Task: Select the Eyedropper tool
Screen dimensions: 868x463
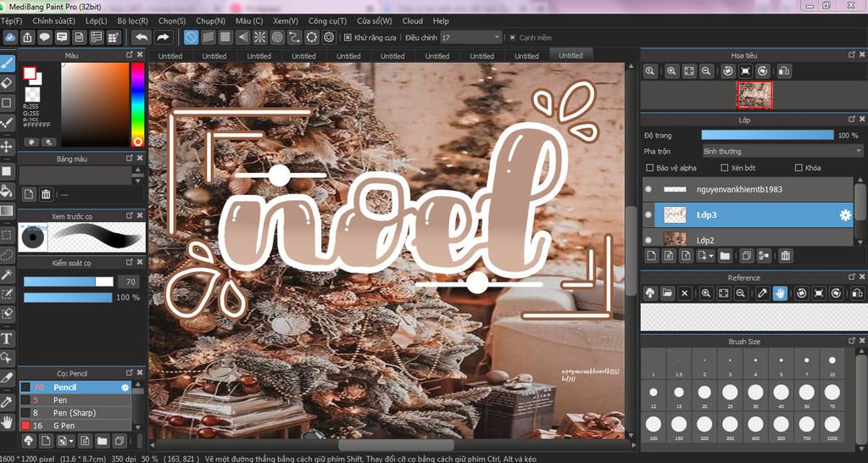Action: (7, 402)
